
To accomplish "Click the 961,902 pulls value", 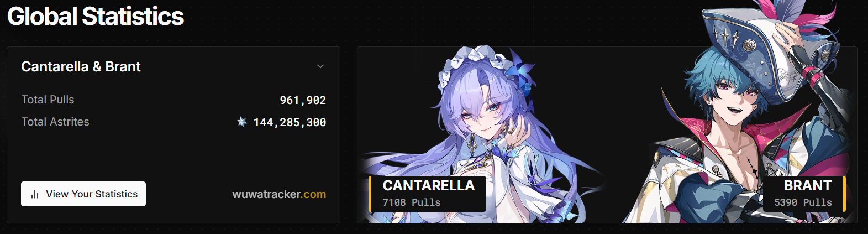I will (x=303, y=100).
